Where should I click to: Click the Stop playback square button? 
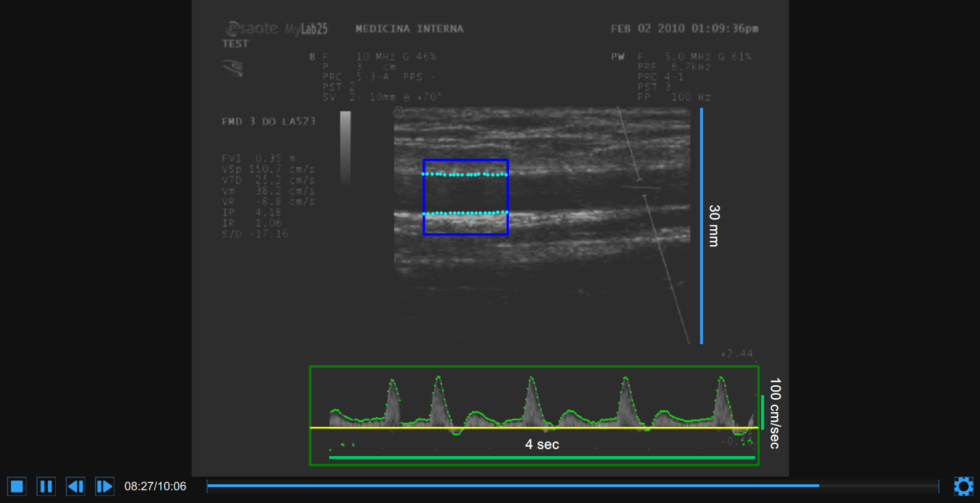[16, 486]
